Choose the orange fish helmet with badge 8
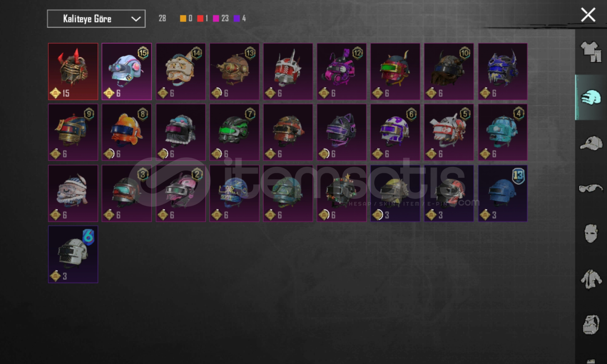The height and width of the screenshot is (364, 607). tap(127, 132)
